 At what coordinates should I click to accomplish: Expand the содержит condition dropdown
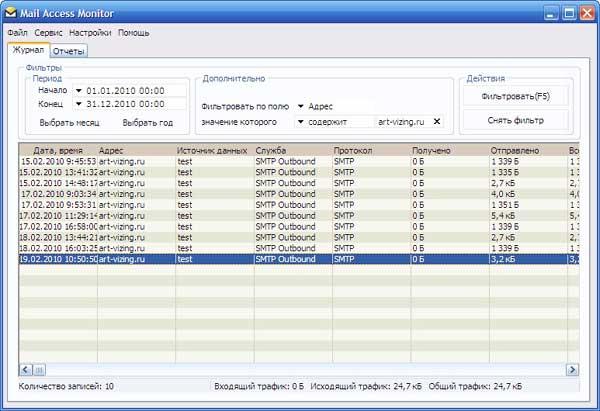click(x=301, y=122)
